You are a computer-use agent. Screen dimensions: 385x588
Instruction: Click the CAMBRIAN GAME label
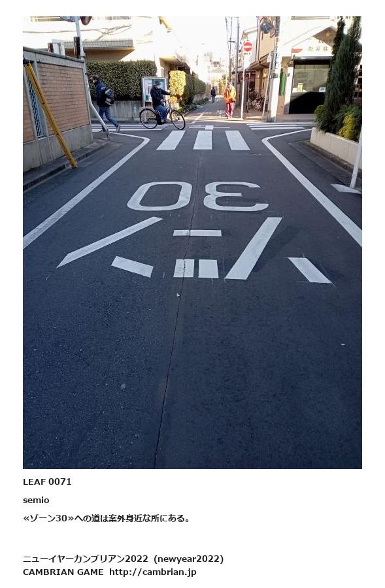tap(63, 572)
